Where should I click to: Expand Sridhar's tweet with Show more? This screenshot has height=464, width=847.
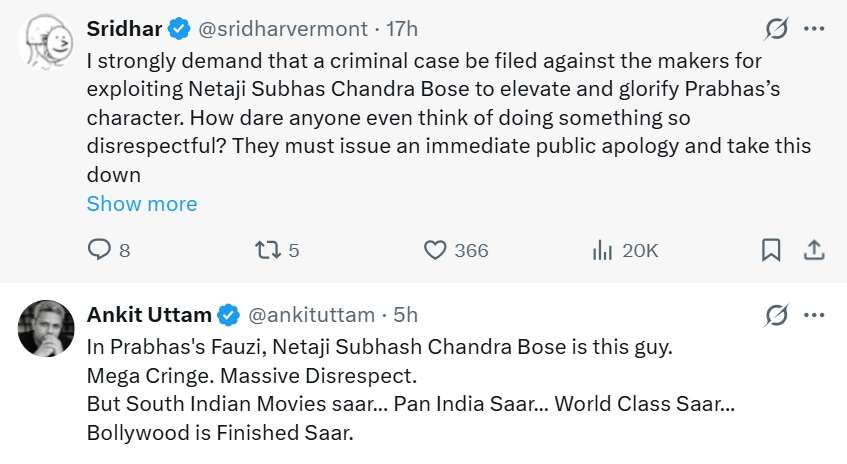[x=142, y=204]
